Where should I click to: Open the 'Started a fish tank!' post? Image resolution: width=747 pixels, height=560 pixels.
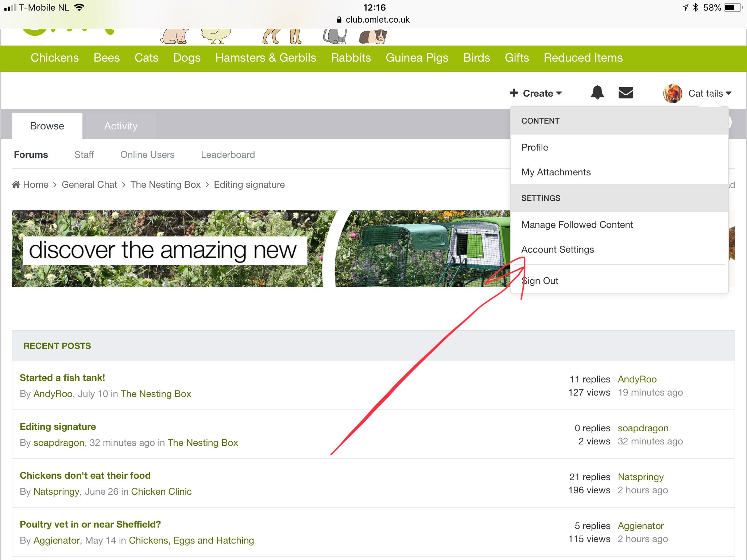[x=62, y=378]
